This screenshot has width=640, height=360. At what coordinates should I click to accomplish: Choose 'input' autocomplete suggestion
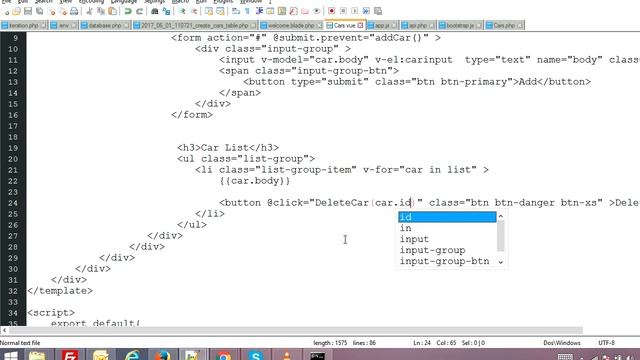click(447, 239)
